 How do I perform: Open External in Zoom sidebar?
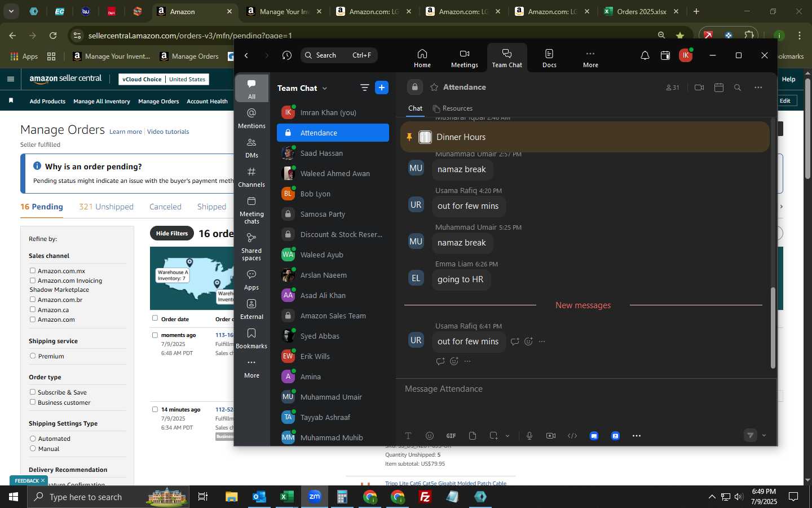[251, 309]
